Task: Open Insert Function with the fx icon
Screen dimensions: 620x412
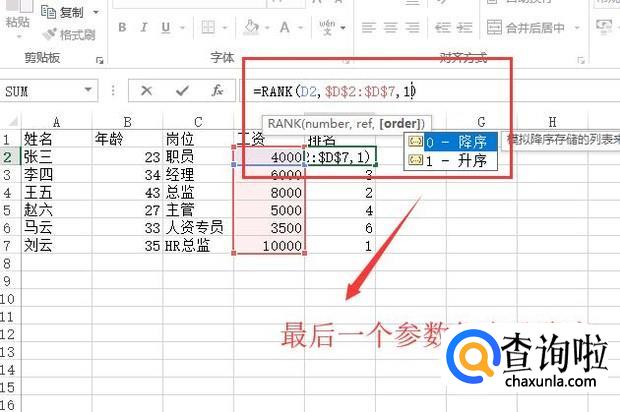Action: pyautogui.click(x=216, y=91)
